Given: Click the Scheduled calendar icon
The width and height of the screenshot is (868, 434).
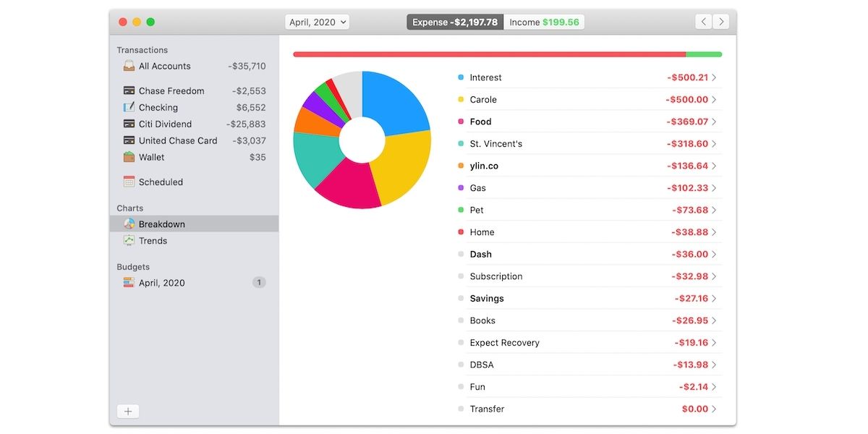Looking at the screenshot, I should [129, 182].
